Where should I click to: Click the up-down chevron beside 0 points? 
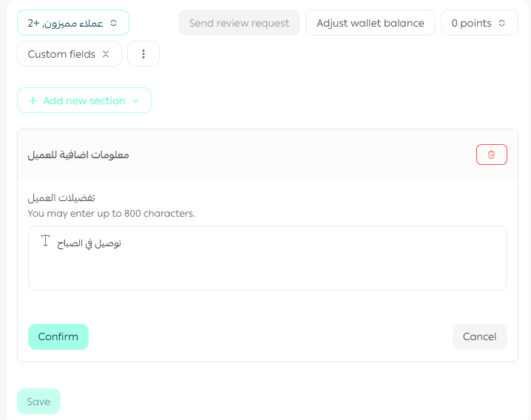[502, 23]
